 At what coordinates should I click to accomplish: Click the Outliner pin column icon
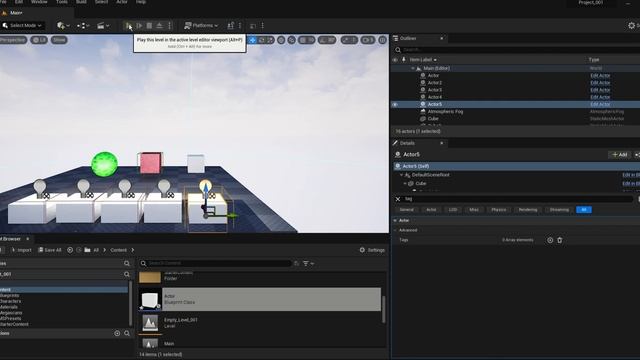coord(404,60)
